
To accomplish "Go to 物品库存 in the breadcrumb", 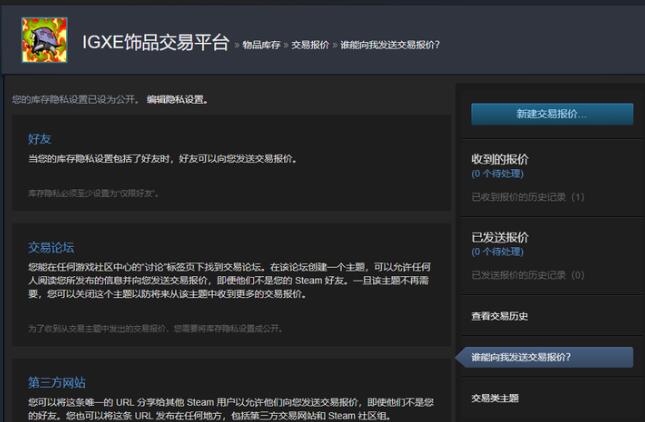I will (262, 45).
